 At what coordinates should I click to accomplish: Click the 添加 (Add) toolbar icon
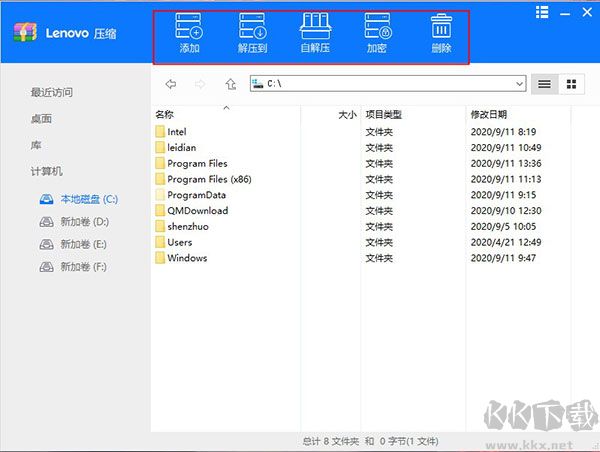(189, 34)
